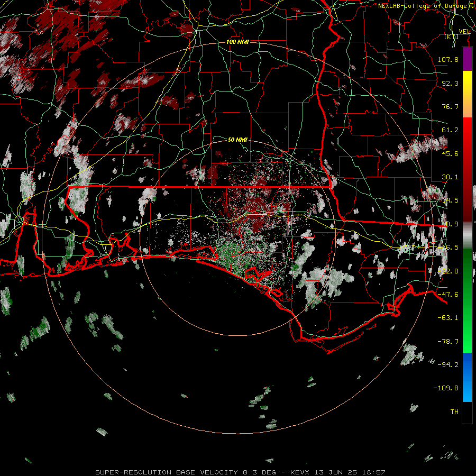Click the "-63.1" velocity scale value
This screenshot has width=476, height=476.
[448, 318]
